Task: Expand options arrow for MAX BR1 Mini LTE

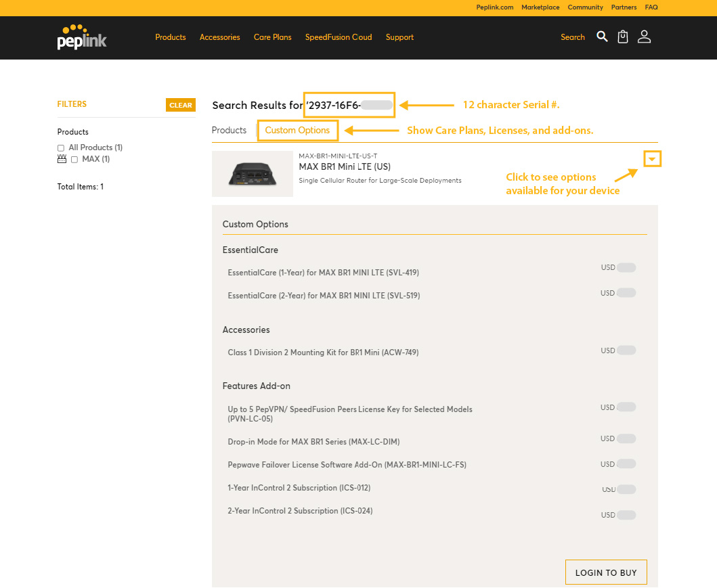Action: 652,159
